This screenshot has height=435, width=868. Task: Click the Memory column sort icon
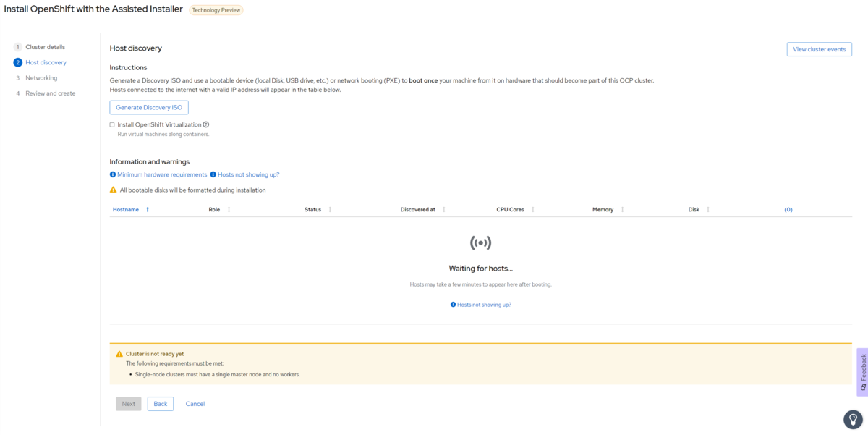[x=622, y=210]
